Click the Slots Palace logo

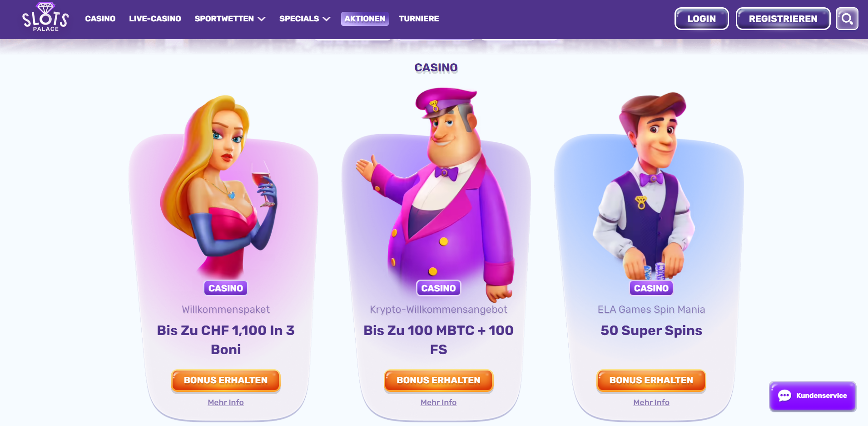(x=45, y=17)
